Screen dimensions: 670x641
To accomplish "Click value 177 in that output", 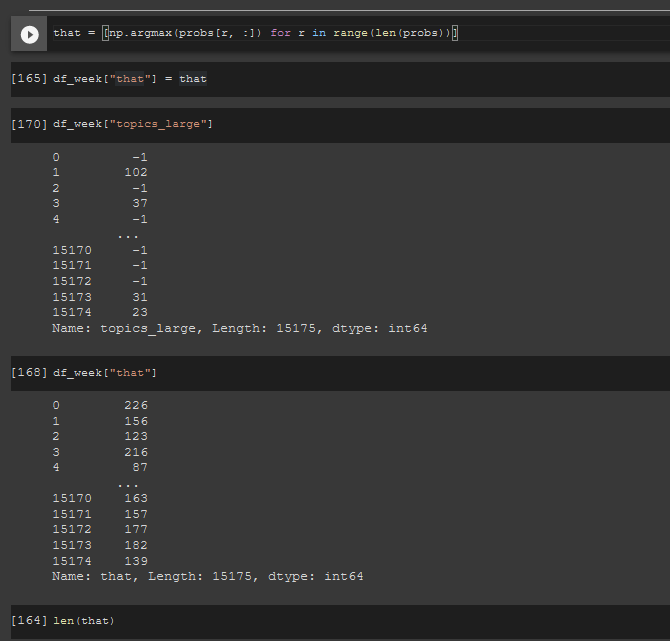I will (136, 529).
